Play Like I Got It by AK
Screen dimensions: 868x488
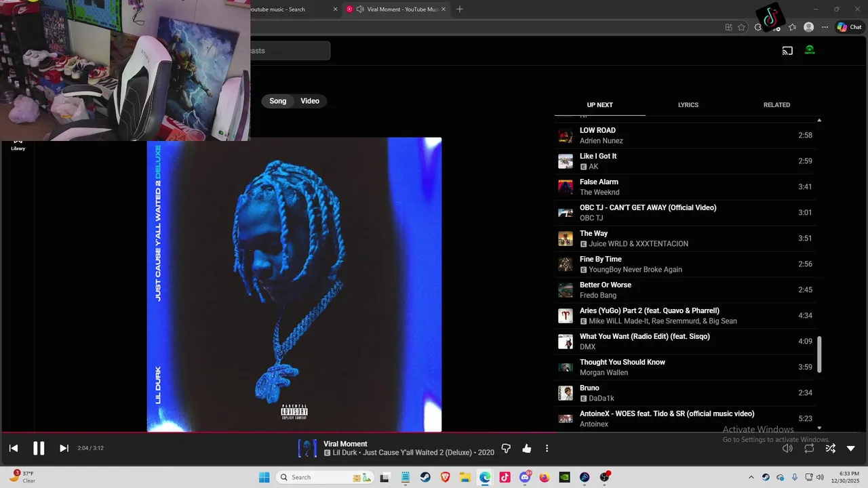point(685,161)
